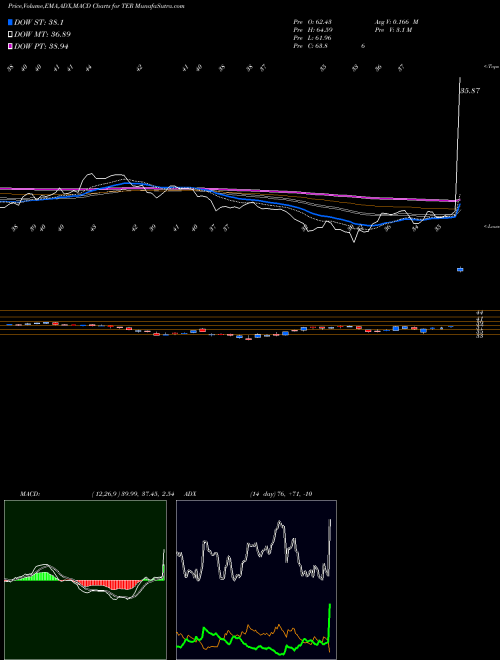
Task: Click the MACD panel title label
Action: [29, 494]
